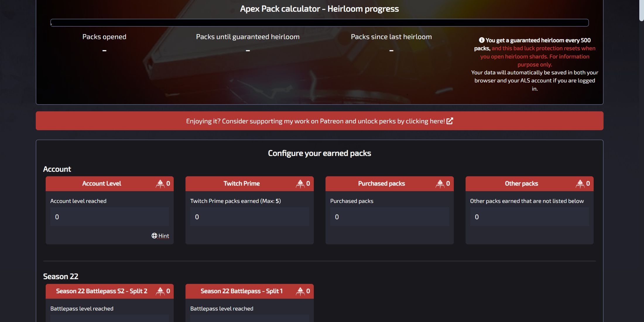Expand the Season 22 Battlepass S2 Split 2 section
This screenshot has height=322, width=644.
click(109, 291)
